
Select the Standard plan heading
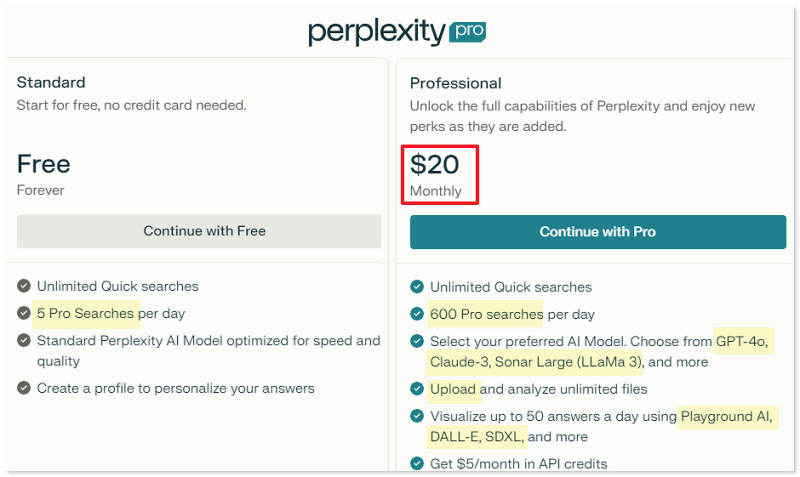point(51,82)
